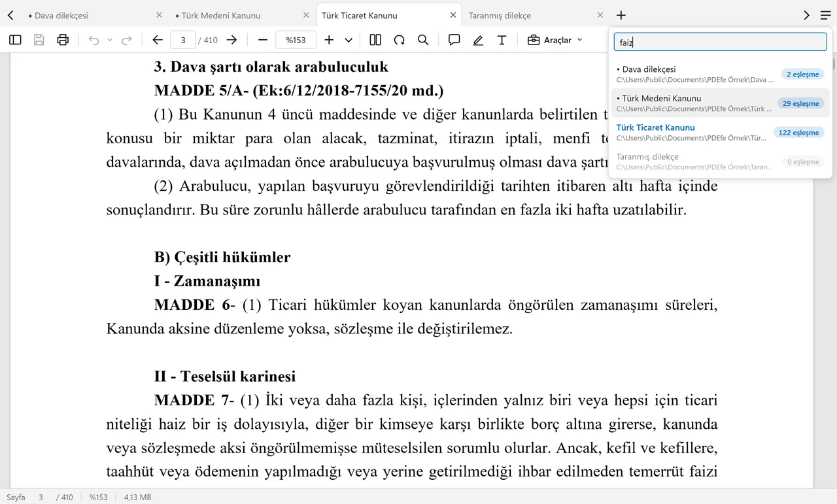Screen dimensions: 837x504
Task: Go to the previous page arrow
Action: (x=157, y=40)
